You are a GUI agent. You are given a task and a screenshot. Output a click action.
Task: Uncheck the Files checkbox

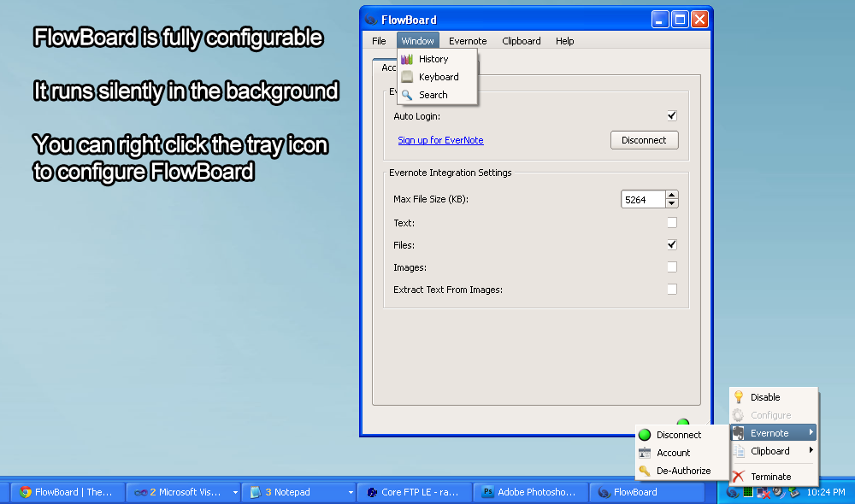point(672,244)
